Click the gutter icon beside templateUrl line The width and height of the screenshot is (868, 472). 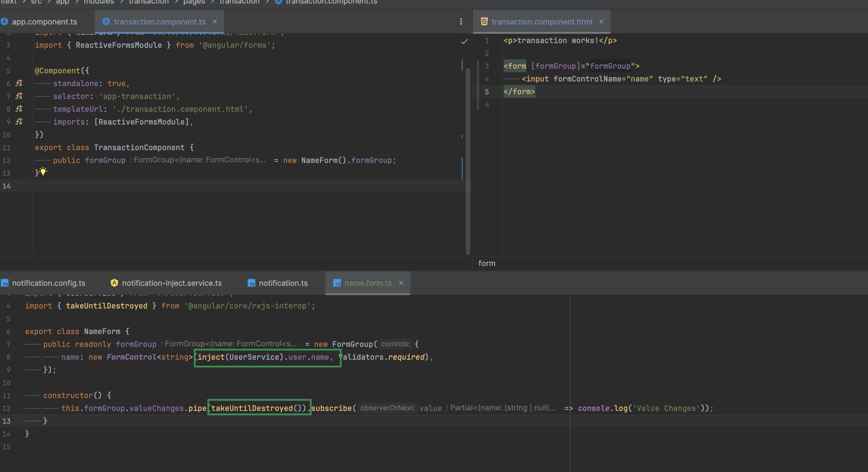(x=19, y=109)
